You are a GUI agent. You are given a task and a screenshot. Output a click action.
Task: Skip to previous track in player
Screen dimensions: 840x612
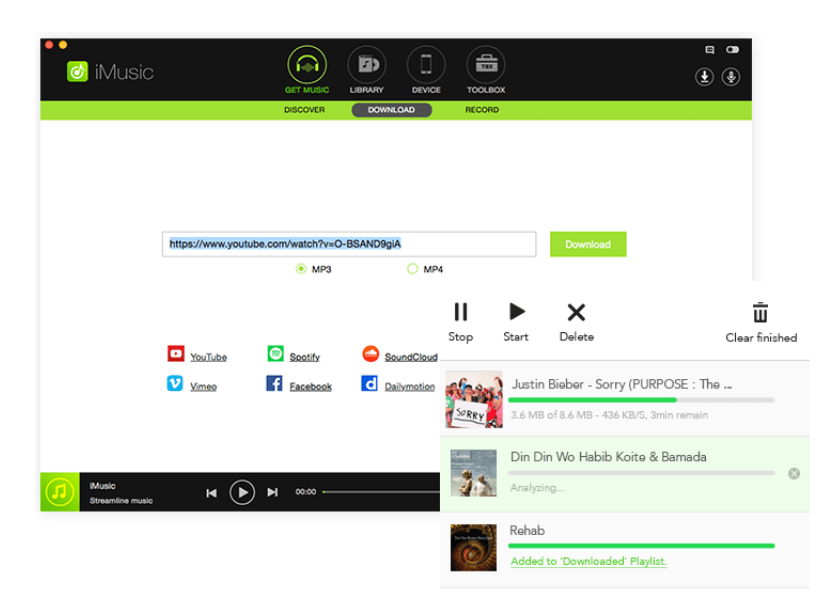point(212,492)
